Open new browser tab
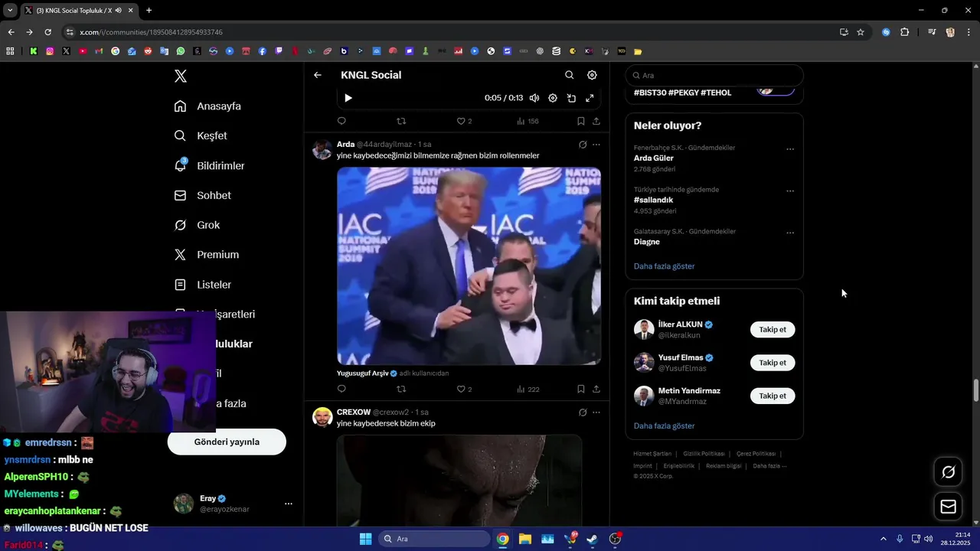This screenshot has width=980, height=551. point(149,10)
